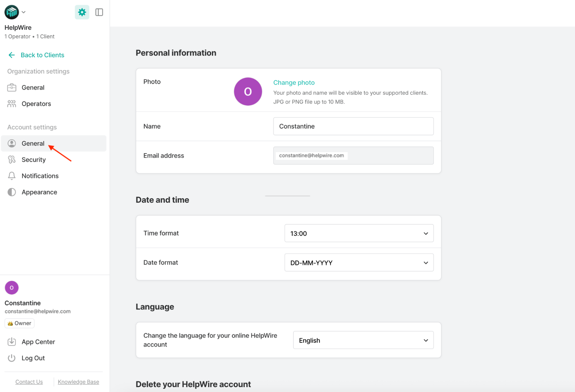Click the sidebar name Constantine
This screenshot has width=575, height=392.
(x=22, y=303)
